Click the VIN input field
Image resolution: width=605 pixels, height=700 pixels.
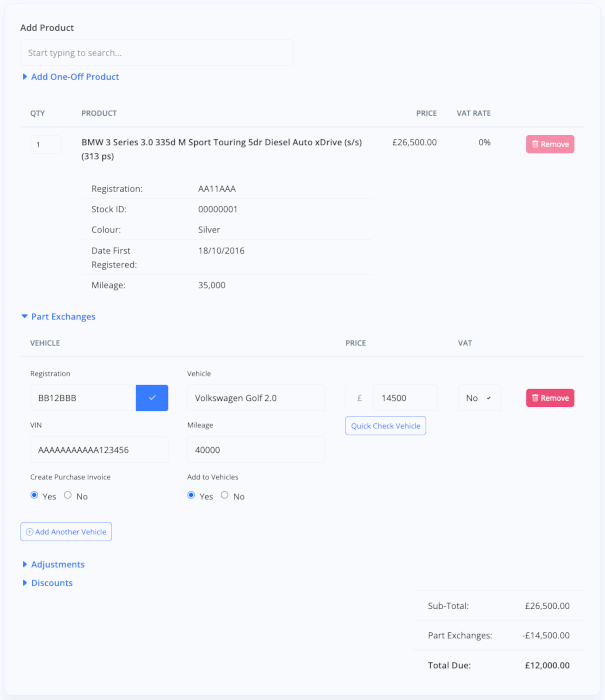tap(99, 450)
